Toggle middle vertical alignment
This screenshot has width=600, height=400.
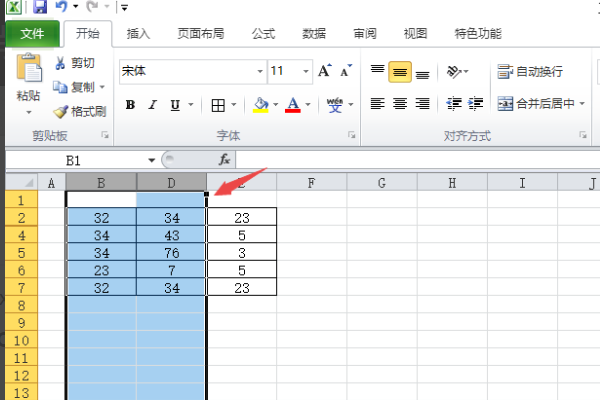(400, 72)
